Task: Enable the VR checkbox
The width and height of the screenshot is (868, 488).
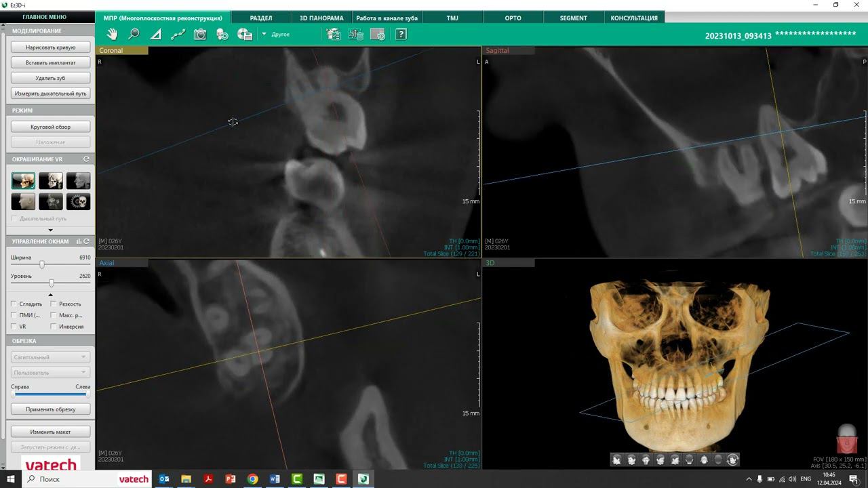Action: point(14,327)
